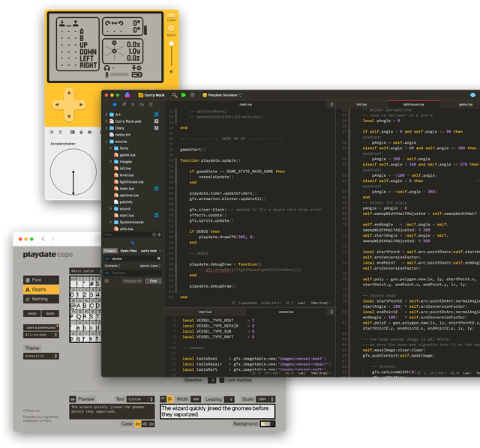Collapse the source folder
This screenshot has width=480, height=448.
click(x=106, y=142)
